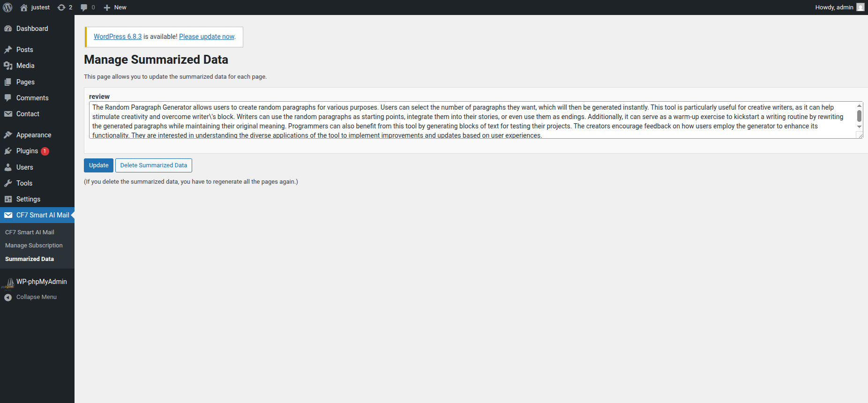Click the Update button
Viewport: 868px width, 403px height.
pos(98,165)
